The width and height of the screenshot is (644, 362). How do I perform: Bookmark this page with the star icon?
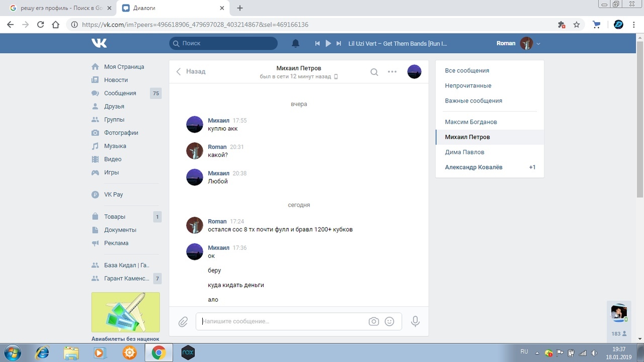point(577,24)
